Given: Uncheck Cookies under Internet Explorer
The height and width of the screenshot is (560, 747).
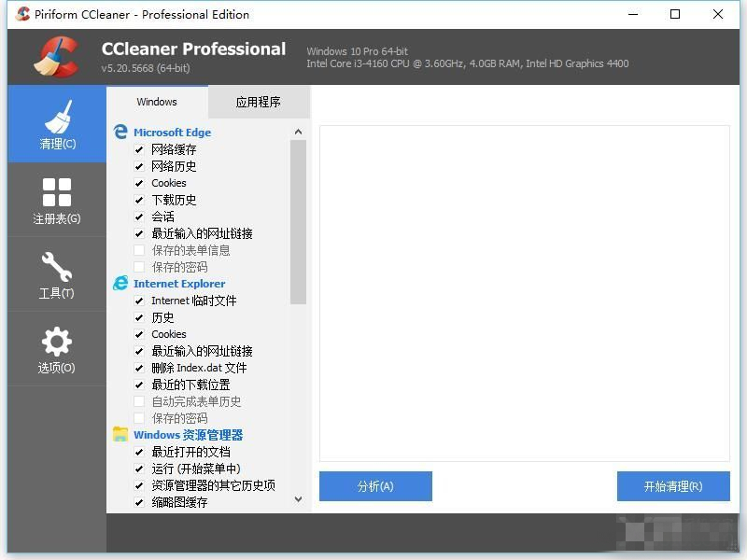Looking at the screenshot, I should 139,334.
